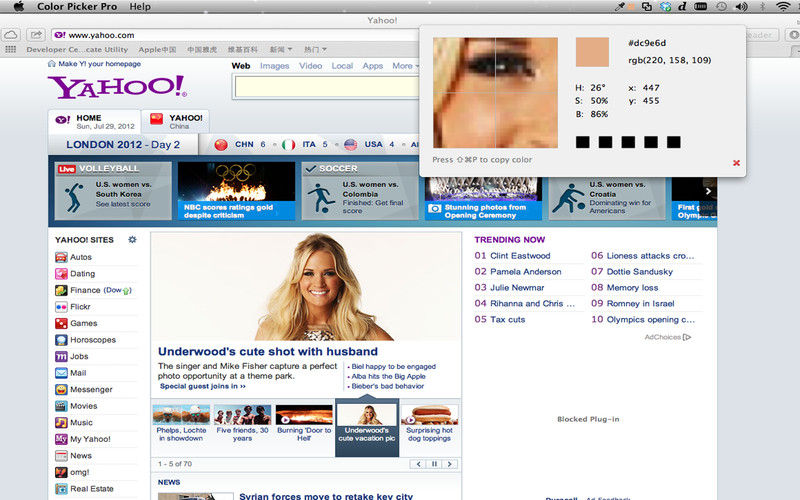Open the Color Picker Pro menu
800x500 pixels.
coord(77,7)
